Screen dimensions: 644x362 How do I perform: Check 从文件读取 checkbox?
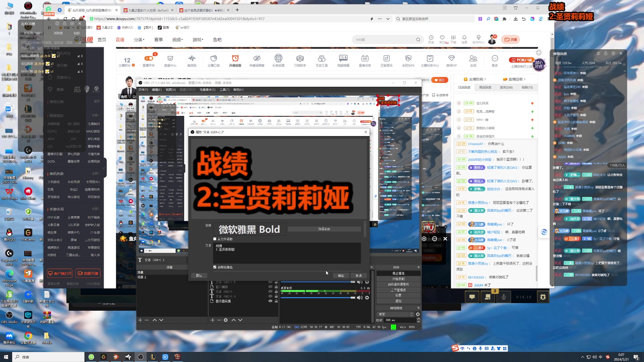point(215,239)
